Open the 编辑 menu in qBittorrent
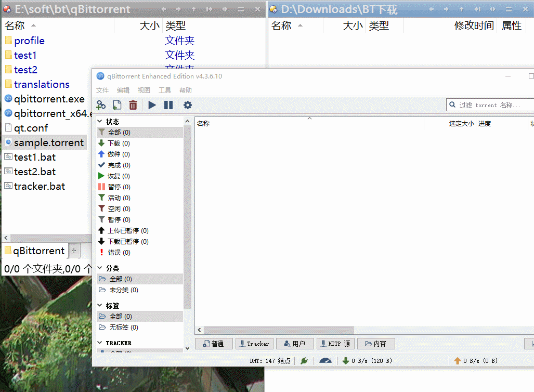Viewport: 534px width, 392px height. click(x=123, y=90)
